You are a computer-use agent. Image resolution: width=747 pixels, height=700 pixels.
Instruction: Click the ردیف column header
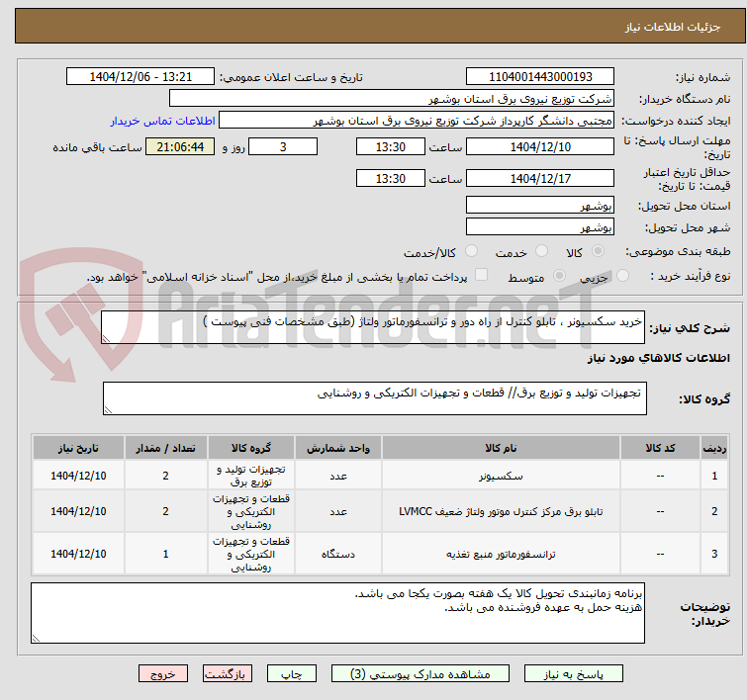(714, 448)
